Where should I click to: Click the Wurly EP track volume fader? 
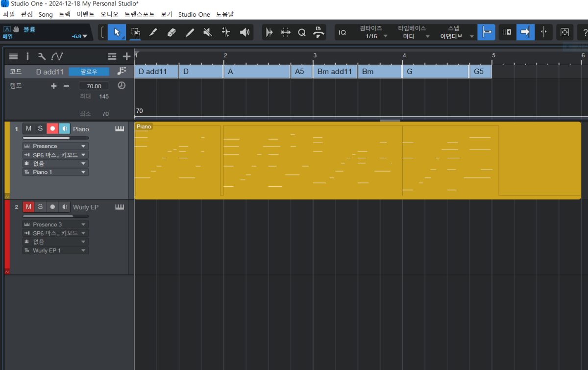55,216
